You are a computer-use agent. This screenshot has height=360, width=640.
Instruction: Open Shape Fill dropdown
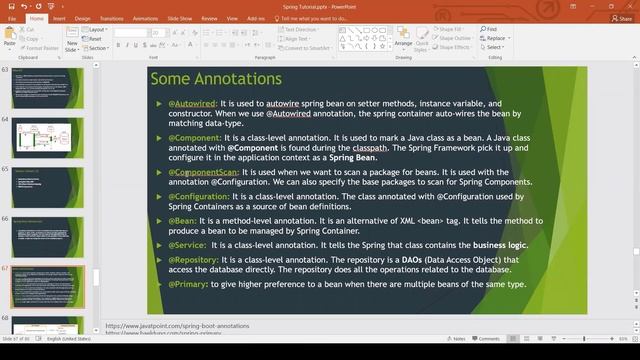448,29
